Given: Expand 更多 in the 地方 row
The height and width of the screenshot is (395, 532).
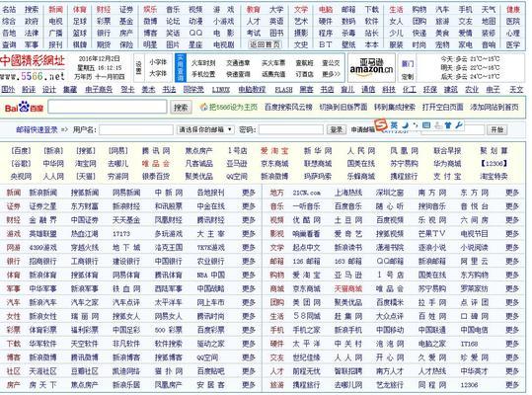Looking at the screenshot, I should tap(512, 193).
